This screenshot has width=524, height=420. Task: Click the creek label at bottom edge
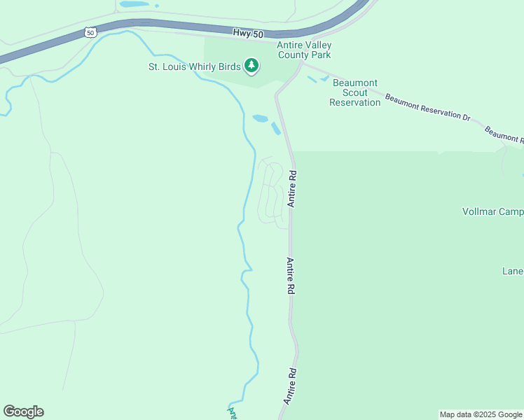pos(233,413)
